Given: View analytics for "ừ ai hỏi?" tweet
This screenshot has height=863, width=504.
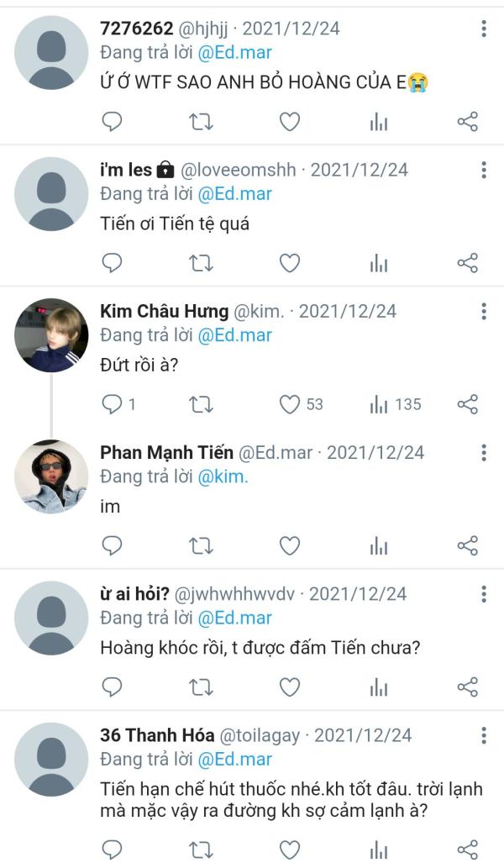Looking at the screenshot, I should coord(379,687).
